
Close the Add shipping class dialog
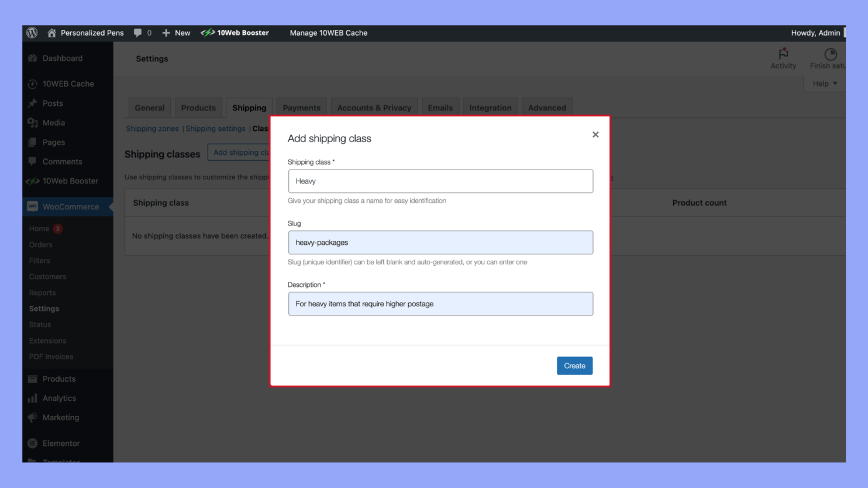point(595,134)
